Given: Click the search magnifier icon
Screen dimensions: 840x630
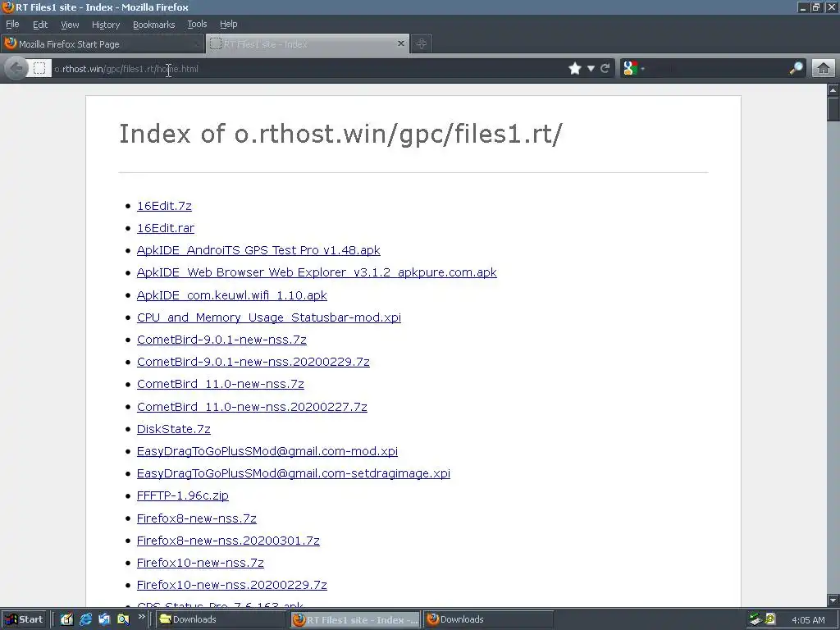Looking at the screenshot, I should [796, 69].
